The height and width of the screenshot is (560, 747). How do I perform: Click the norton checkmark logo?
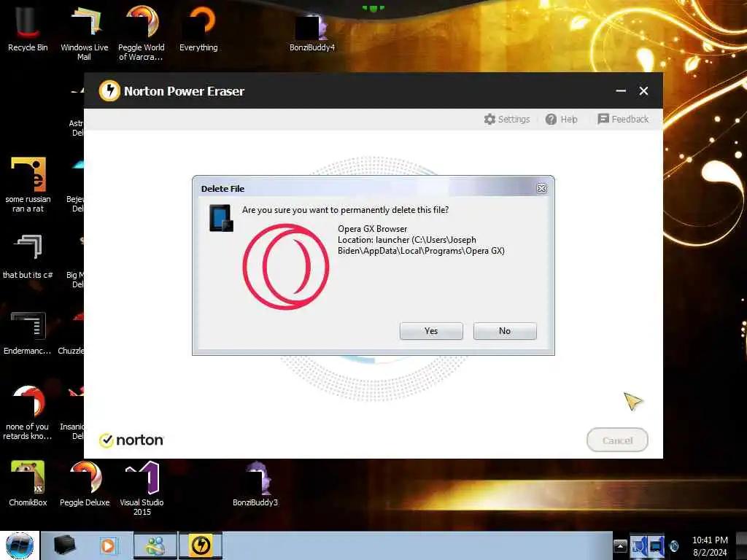tap(106, 440)
